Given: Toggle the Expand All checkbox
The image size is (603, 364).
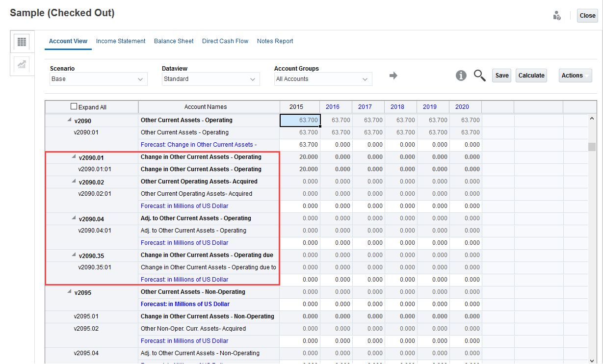Looking at the screenshot, I should click(74, 106).
